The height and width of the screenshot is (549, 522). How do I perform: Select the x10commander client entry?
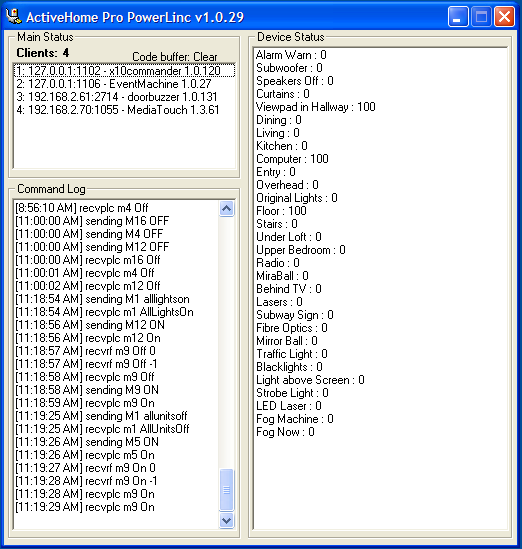click(x=124, y=71)
